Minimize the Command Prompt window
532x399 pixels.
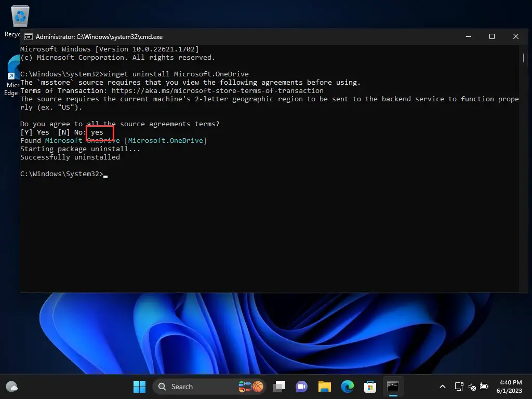coord(469,37)
